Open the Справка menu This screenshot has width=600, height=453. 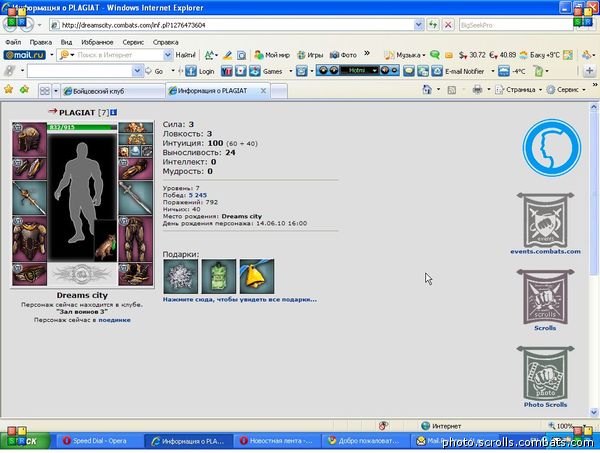pos(165,42)
